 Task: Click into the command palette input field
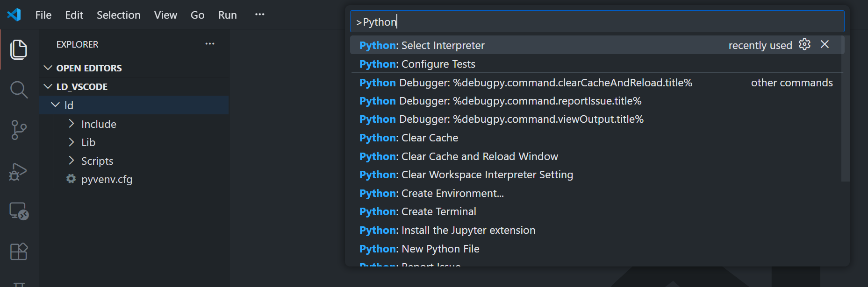coord(597,22)
